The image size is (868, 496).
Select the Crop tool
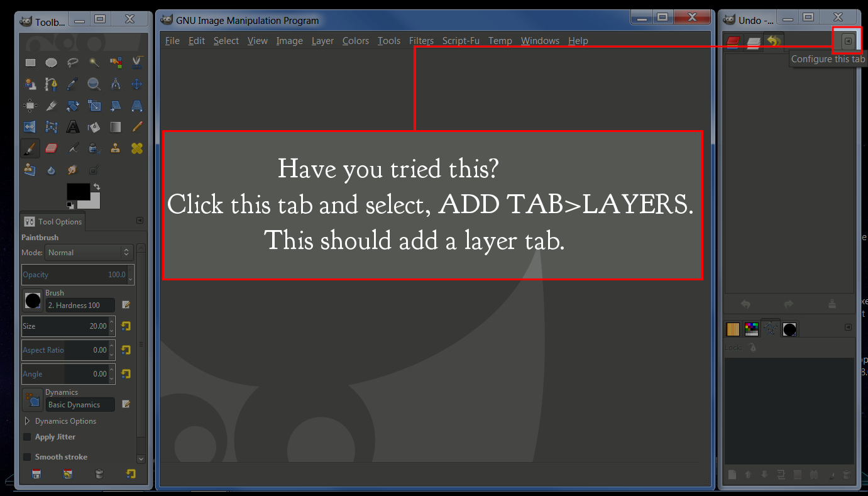tap(52, 105)
